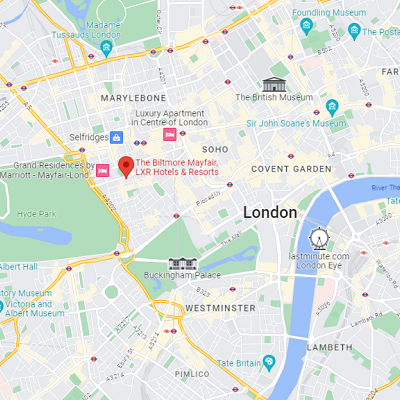The width and height of the screenshot is (400, 400).
Task: Open the Madame Tussauds museum marker
Action: point(106,49)
